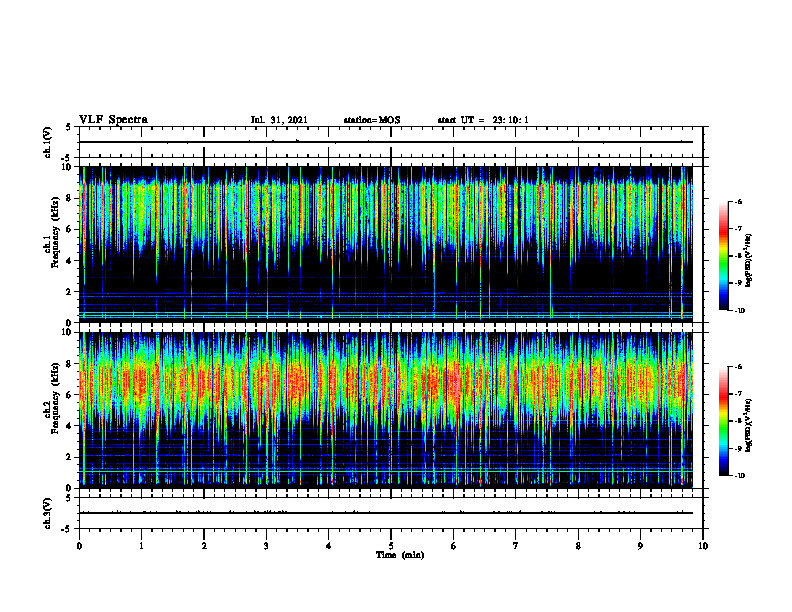Select the ch.1 "Frequency (kHz)" axis label
The width and height of the screenshot is (792, 612).
pos(56,232)
